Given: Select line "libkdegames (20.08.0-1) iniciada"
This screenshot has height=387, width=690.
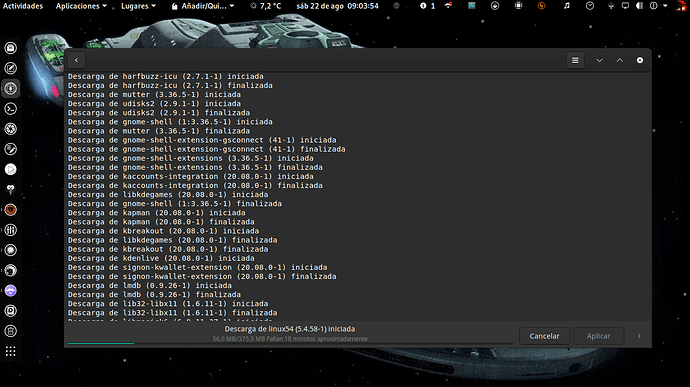Looking at the screenshot, I should (168, 195).
